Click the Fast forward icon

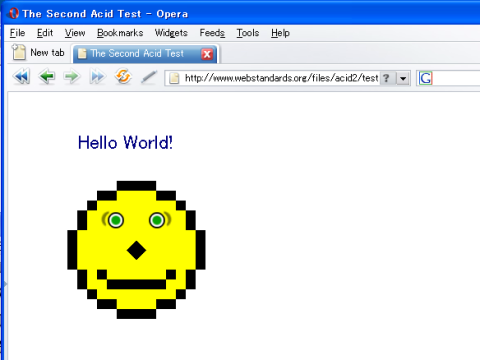(97, 77)
